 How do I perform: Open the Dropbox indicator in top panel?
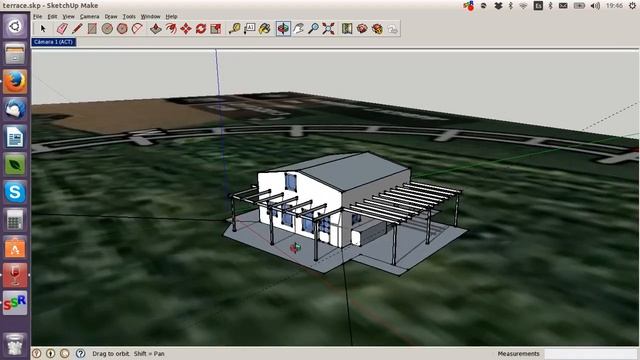coord(498,6)
